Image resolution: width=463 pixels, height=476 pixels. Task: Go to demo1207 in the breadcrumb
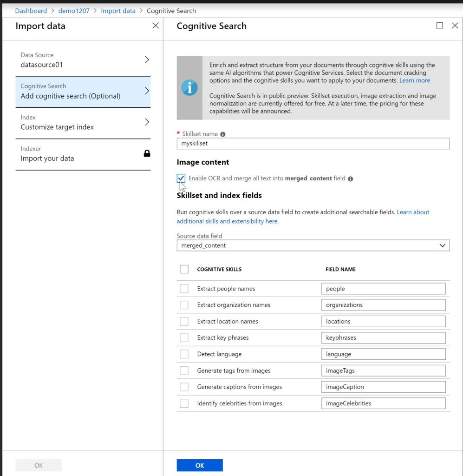pyautogui.click(x=74, y=11)
